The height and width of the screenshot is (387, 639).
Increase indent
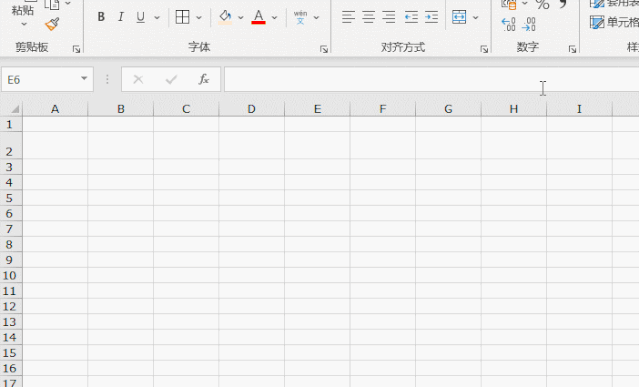pos(431,17)
